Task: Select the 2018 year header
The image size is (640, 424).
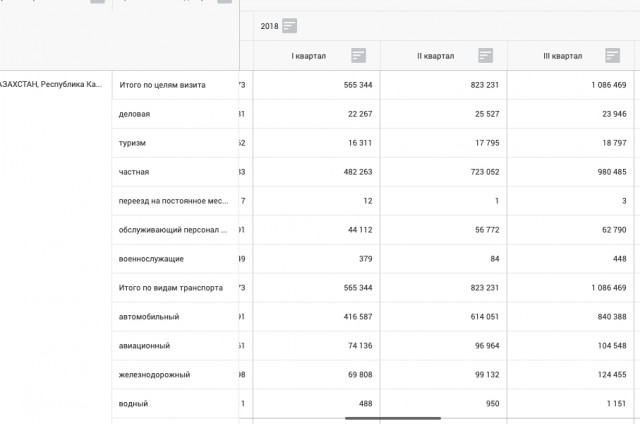Action: pyautogui.click(x=269, y=26)
